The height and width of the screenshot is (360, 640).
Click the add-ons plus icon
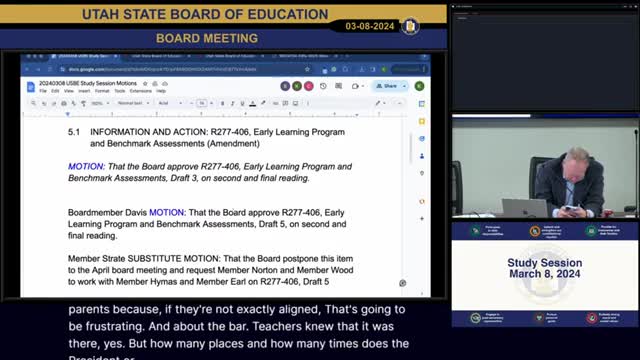[422, 219]
